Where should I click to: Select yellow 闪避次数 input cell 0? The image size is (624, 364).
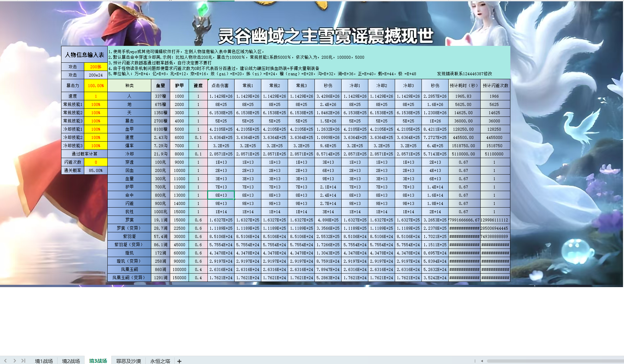96,162
